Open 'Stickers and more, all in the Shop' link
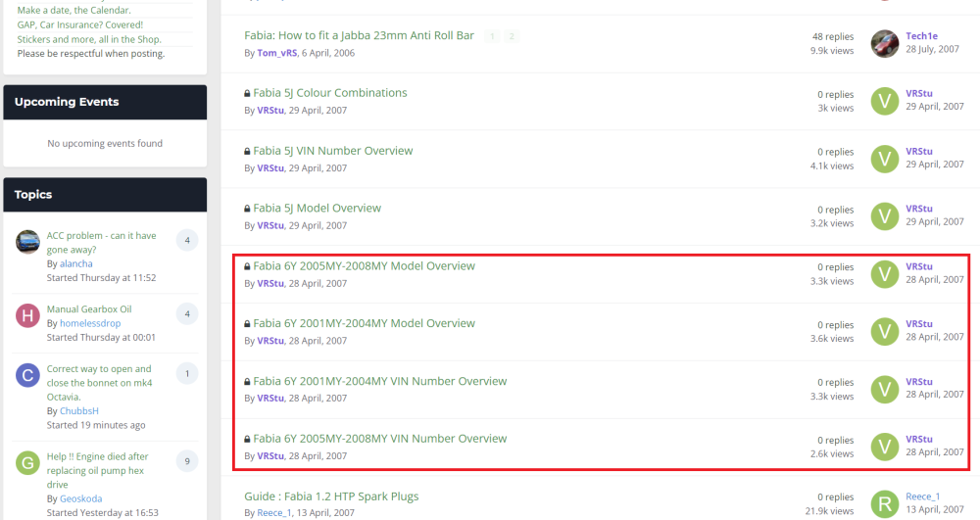The width and height of the screenshot is (980, 520). point(89,39)
